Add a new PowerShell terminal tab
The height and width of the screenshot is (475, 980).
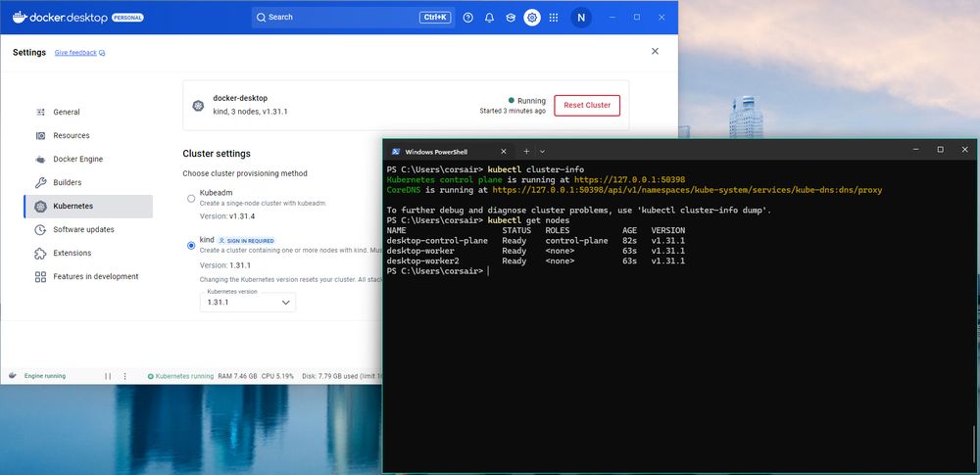[526, 151]
